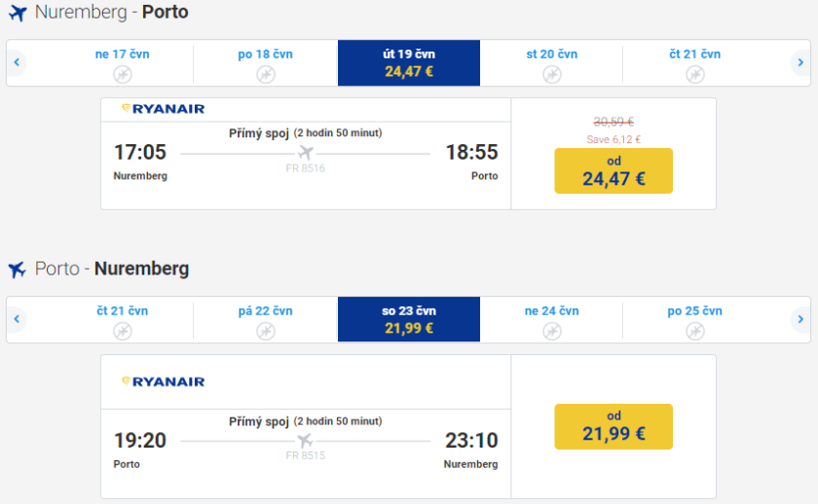The width and height of the screenshot is (818, 504).
Task: Select the so 23 čvn 21,99 € date tab
Action: [x=409, y=319]
